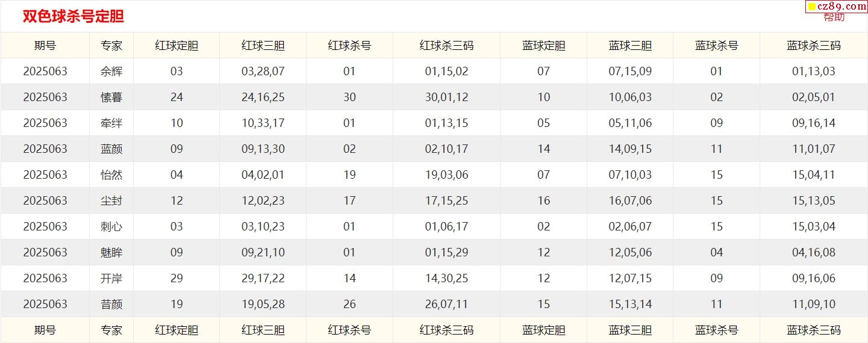Click red kill codes 26,07,11
Image resolution: width=868 pixels, height=343 pixels.
[x=446, y=304]
